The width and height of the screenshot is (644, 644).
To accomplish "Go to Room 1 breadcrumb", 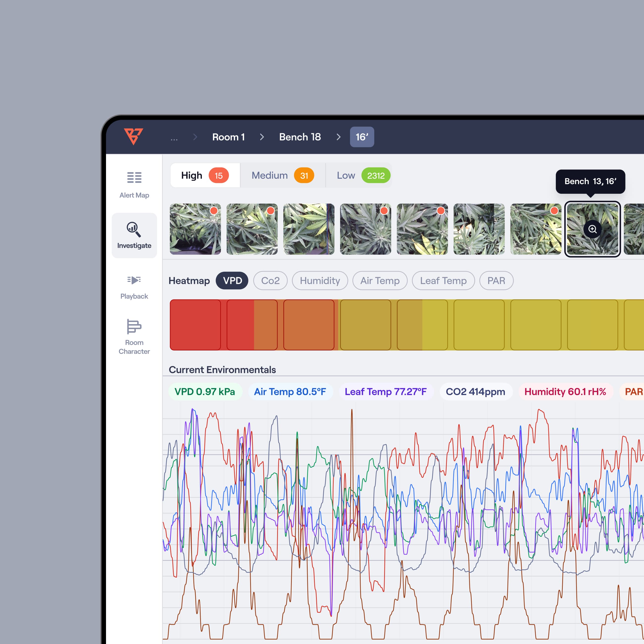I will [x=229, y=137].
